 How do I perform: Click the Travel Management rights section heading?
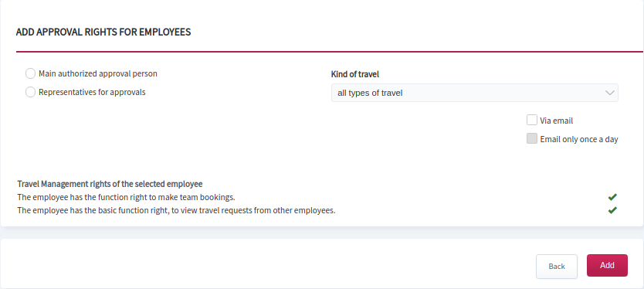coord(110,184)
